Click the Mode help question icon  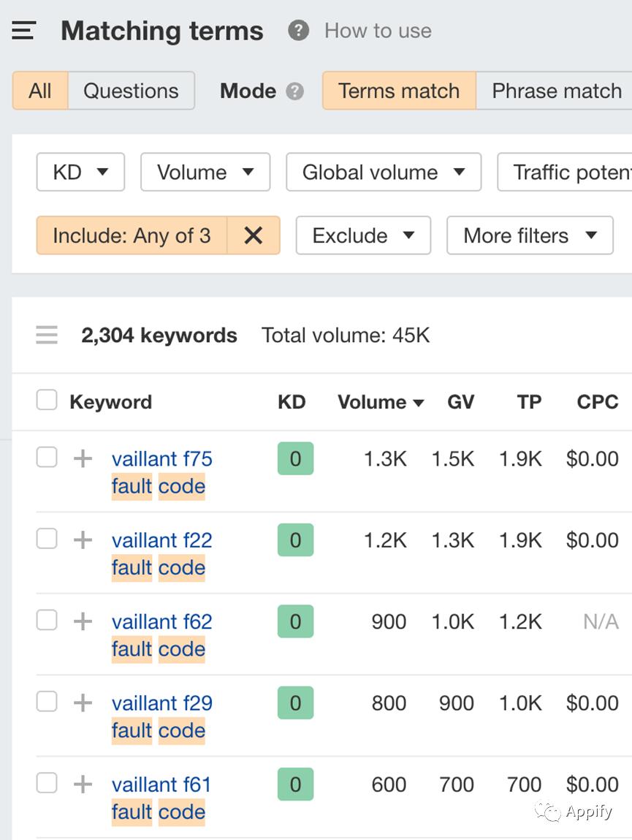pyautogui.click(x=294, y=91)
